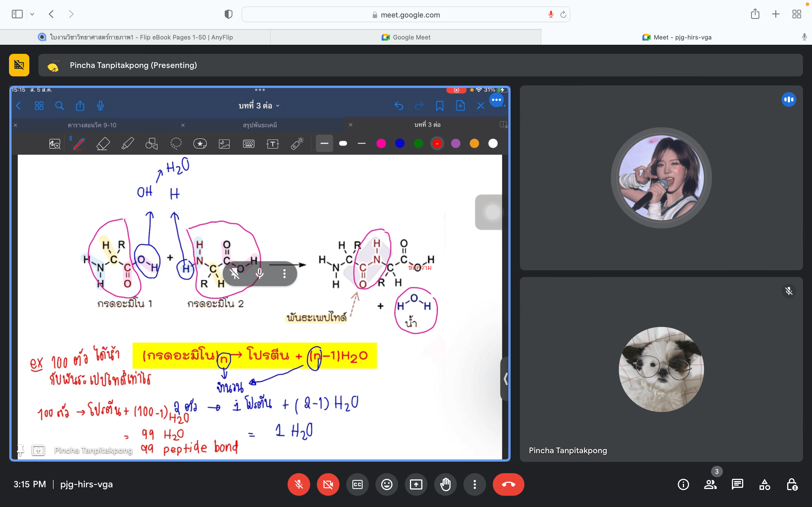Select the highlighter tool
812x507 pixels.
127,144
